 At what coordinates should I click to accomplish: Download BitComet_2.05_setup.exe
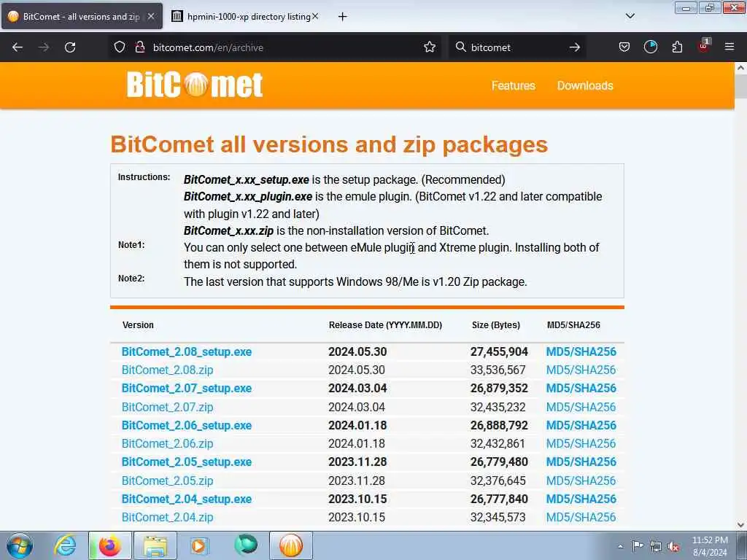pyautogui.click(x=187, y=462)
